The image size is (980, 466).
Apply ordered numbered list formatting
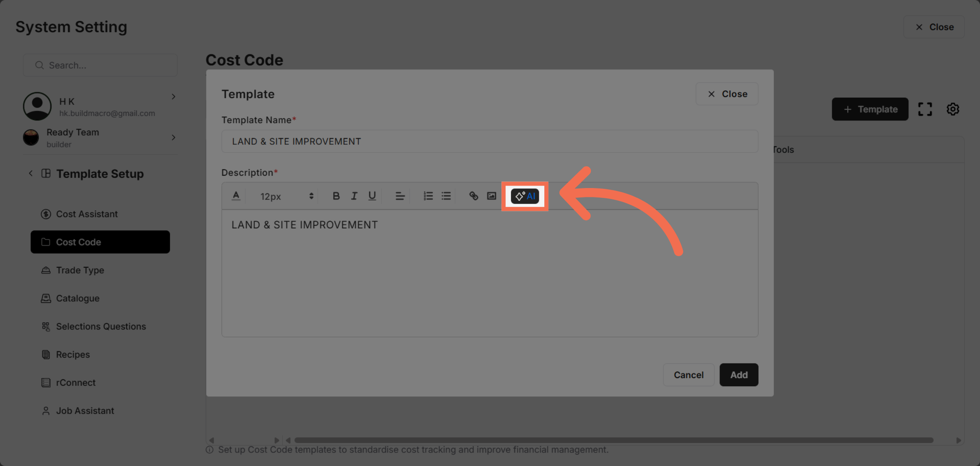coord(428,196)
